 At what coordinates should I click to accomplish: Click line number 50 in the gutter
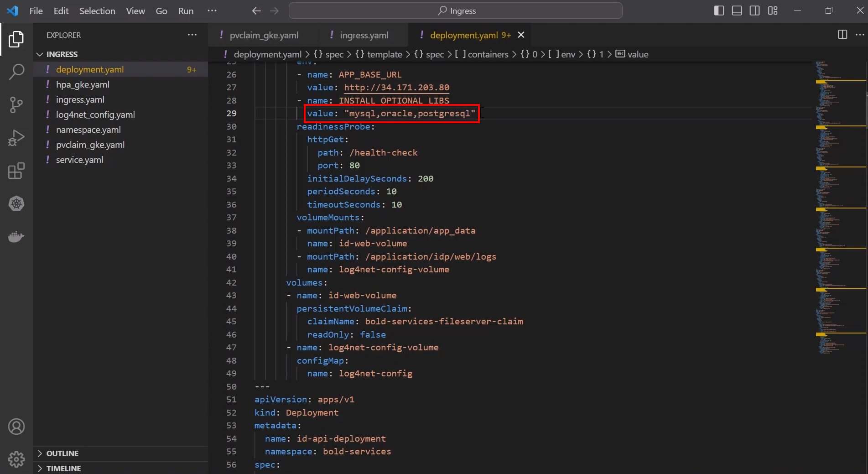click(231, 386)
